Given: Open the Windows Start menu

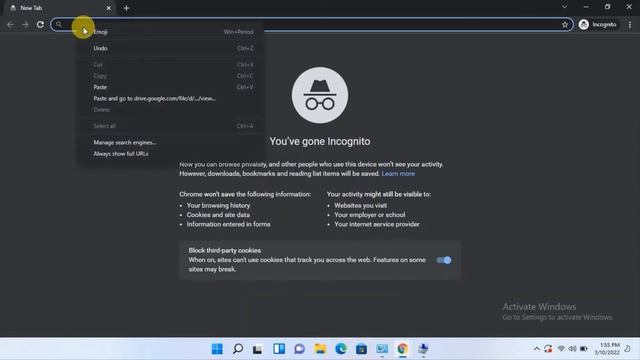Looking at the screenshot, I should coord(217,349).
